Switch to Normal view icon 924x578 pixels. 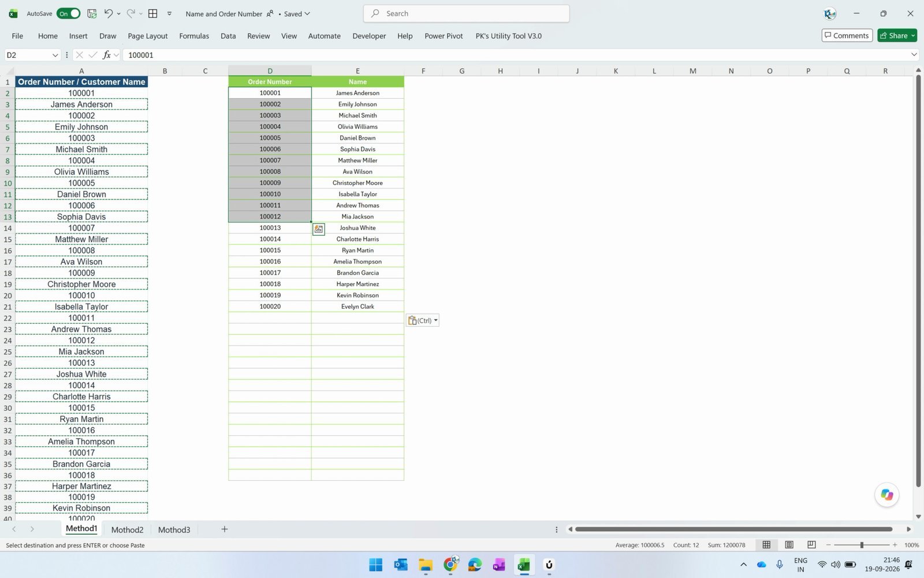766,545
